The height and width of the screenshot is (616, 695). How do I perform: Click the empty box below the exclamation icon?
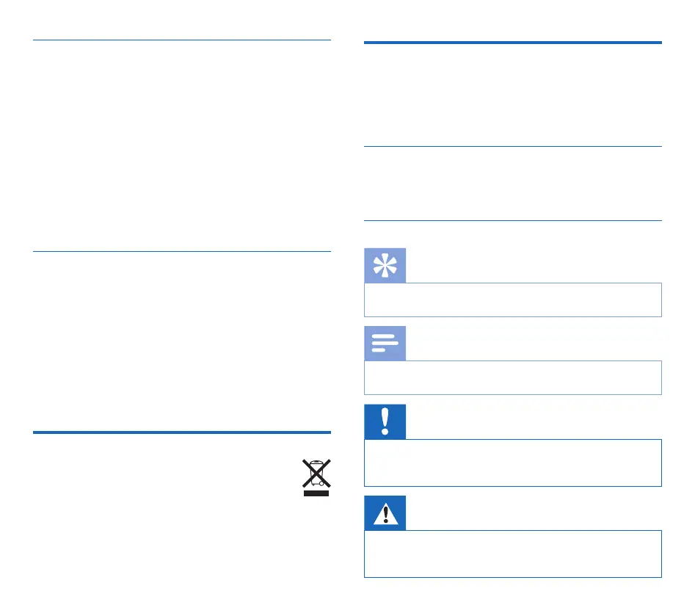click(512, 463)
